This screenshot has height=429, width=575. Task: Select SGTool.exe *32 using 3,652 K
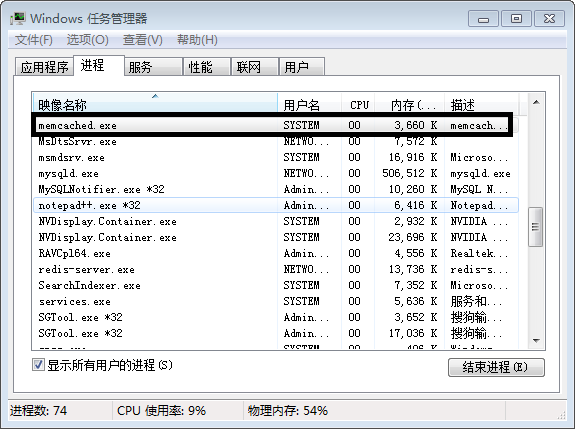[x=275, y=318]
